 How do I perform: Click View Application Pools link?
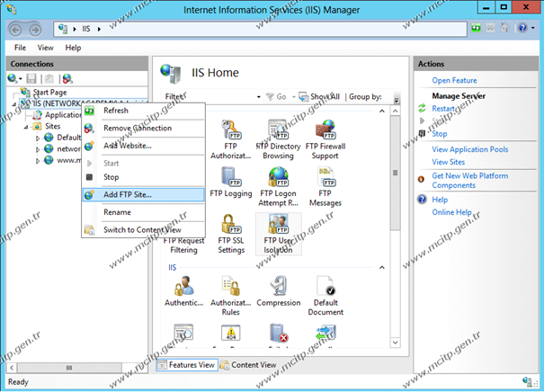(469, 149)
